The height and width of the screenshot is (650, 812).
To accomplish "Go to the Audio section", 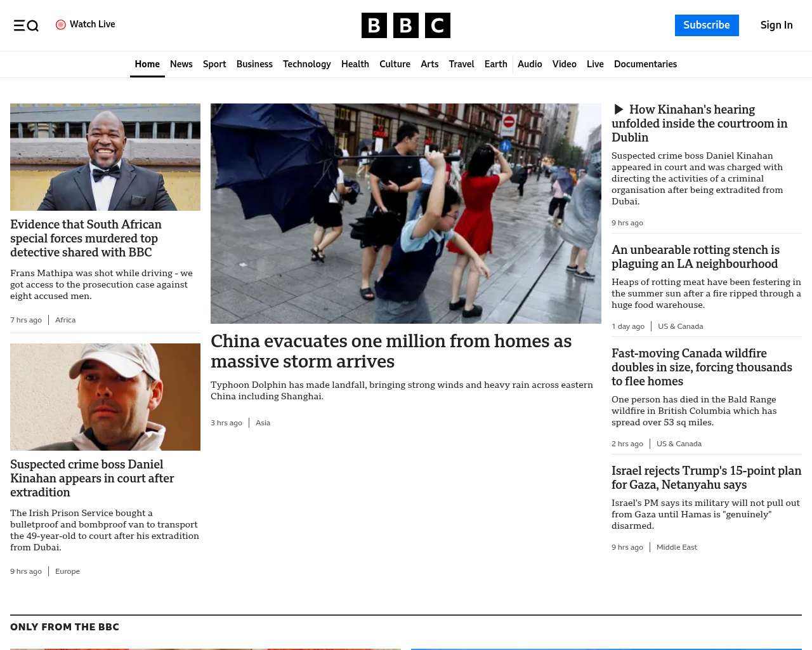I will [530, 64].
